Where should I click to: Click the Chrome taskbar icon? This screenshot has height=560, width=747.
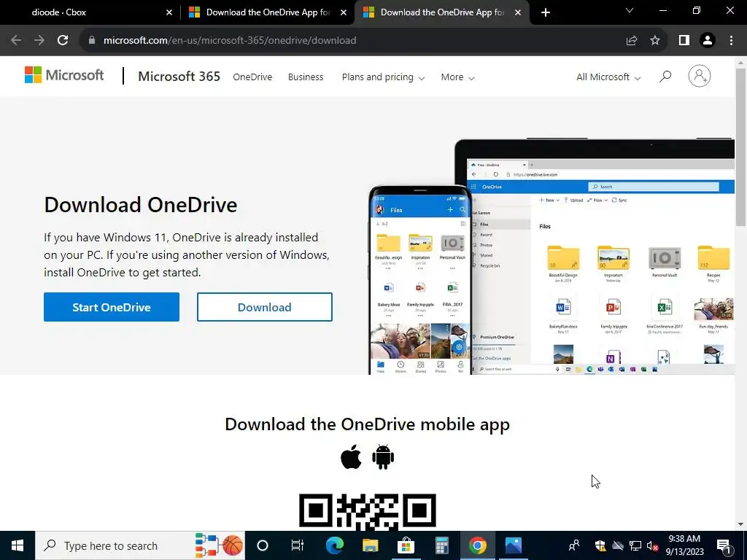pyautogui.click(x=477, y=545)
